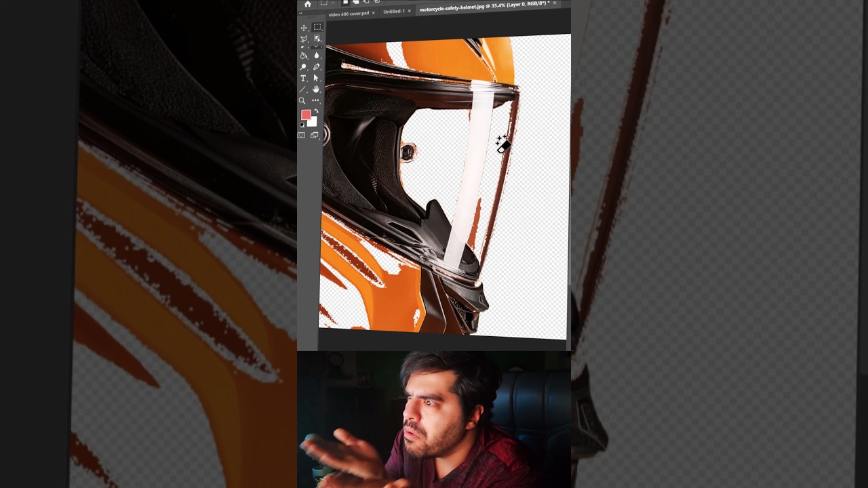Select the Rectangular Marquee tool
This screenshot has height=488, width=868.
(317, 26)
